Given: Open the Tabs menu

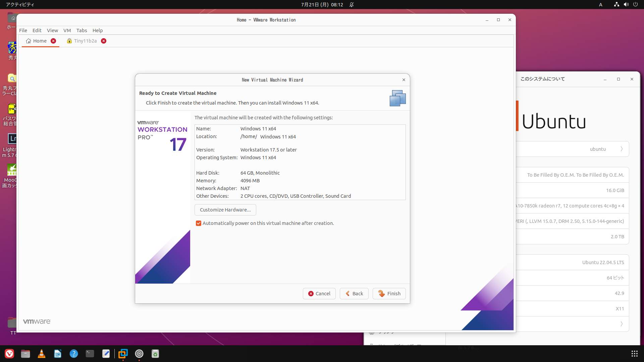Looking at the screenshot, I should pos(82,30).
